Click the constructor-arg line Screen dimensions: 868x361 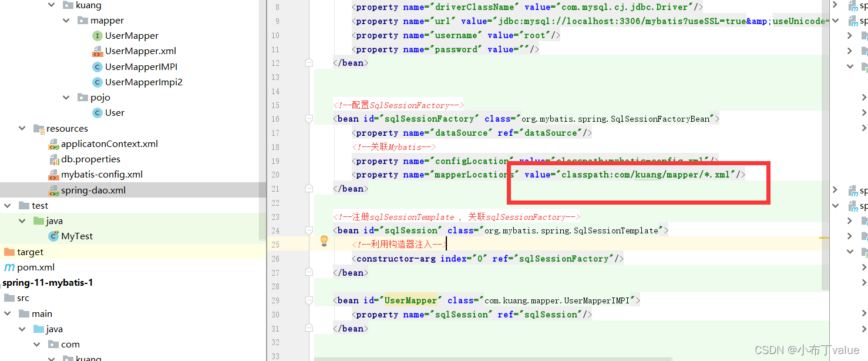[x=487, y=259]
